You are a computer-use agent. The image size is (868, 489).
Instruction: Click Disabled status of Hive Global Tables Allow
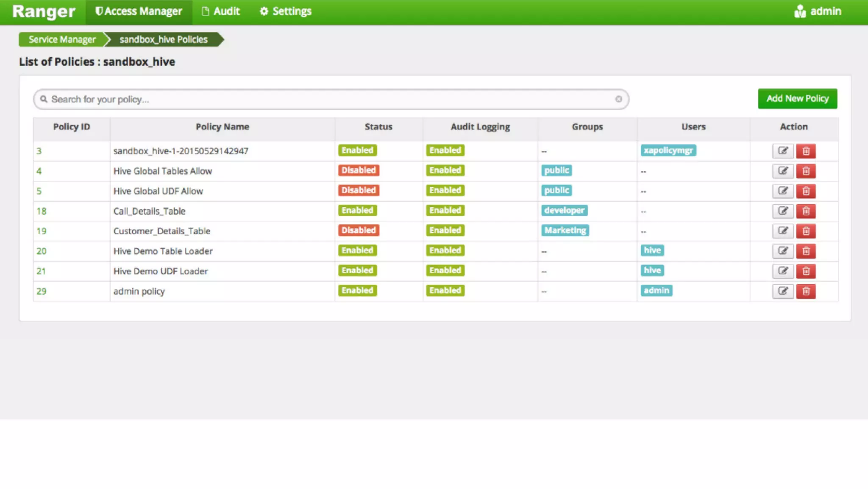(359, 170)
